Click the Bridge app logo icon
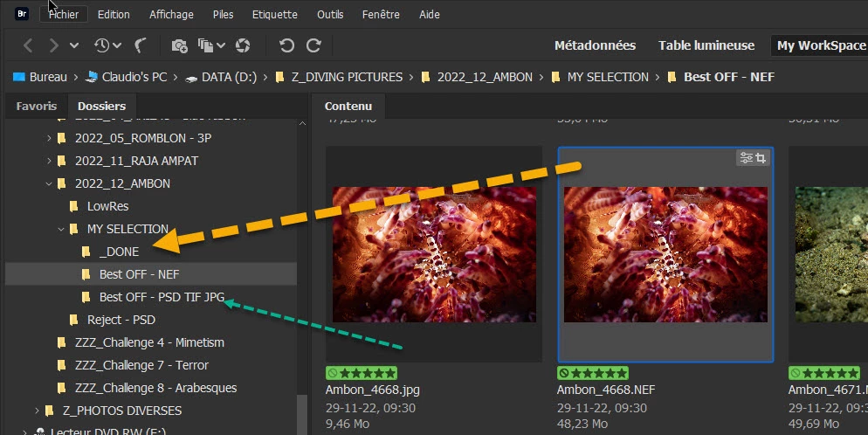The image size is (868, 435). coord(22,14)
